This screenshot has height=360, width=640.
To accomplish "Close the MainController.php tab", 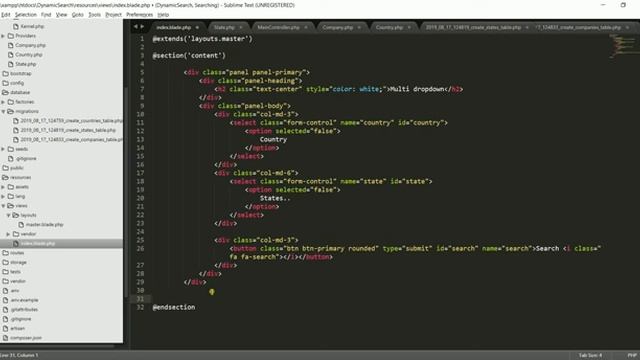I will point(306,27).
